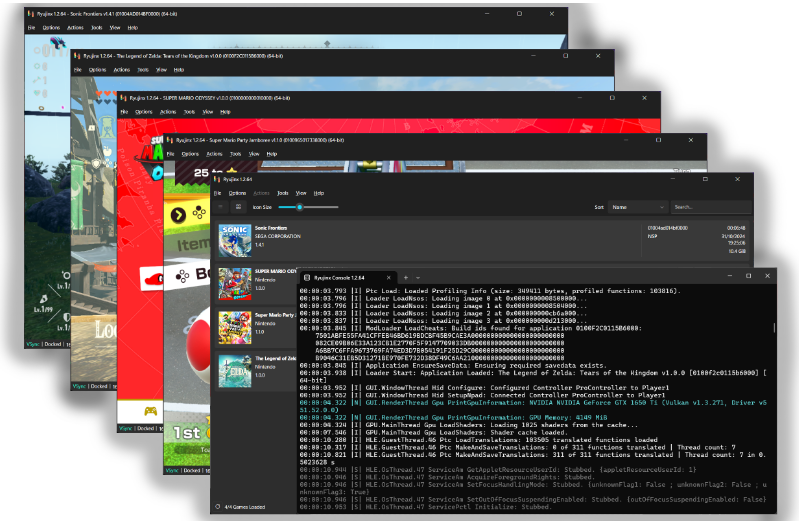Click Ryujinx logo in Zelda title bar

77,56
